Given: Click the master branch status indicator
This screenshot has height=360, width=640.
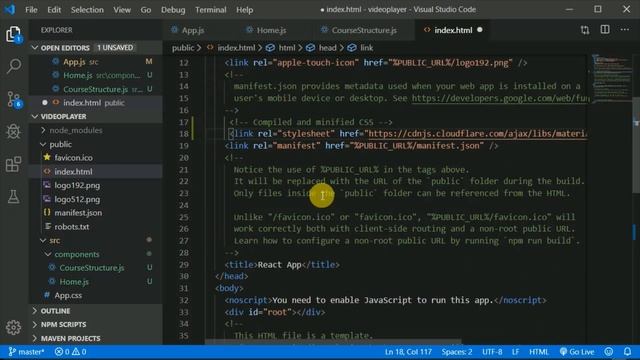Looking at the screenshot, I should 26,352.
